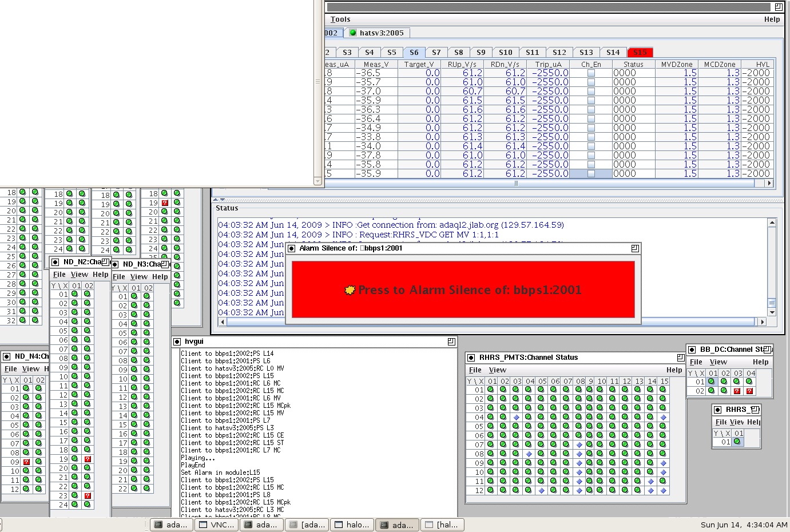Click RHRS_PMTS blue diamond at row 04 column 15
Viewport: 790px width, 532px height.
663,418
